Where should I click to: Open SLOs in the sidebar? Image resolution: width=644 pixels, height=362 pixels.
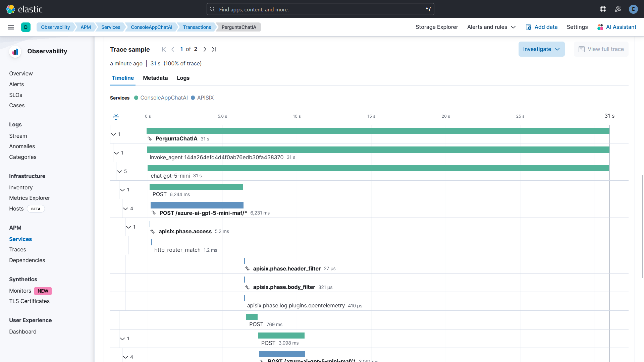15,95
